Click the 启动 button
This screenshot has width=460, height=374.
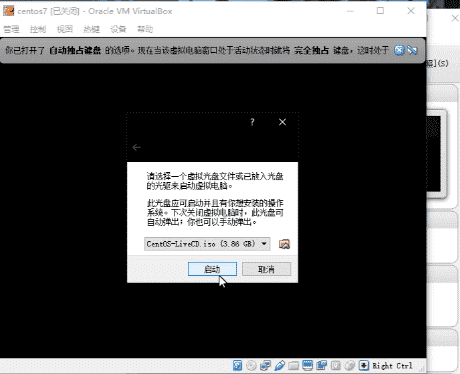(x=212, y=269)
